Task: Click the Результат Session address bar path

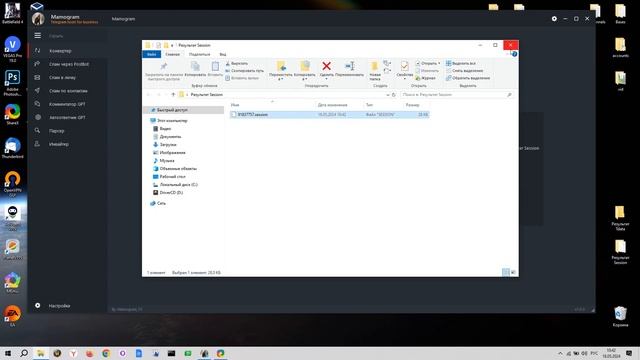Action: pos(207,95)
